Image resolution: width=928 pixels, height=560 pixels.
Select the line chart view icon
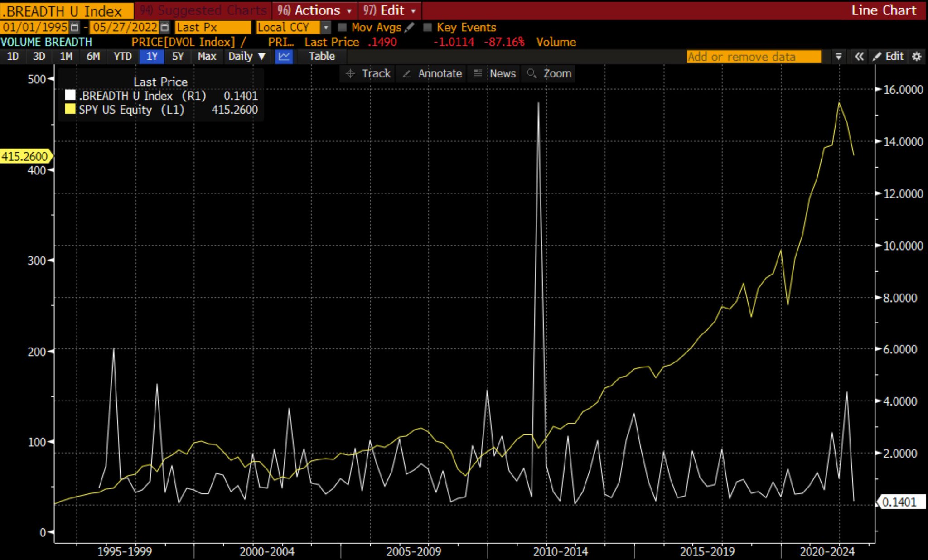coord(284,57)
